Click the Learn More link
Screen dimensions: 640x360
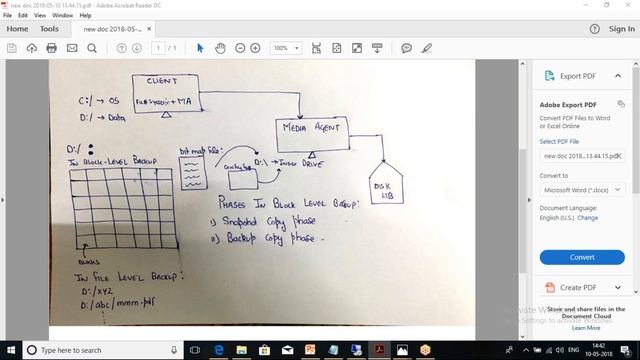pyautogui.click(x=586, y=328)
